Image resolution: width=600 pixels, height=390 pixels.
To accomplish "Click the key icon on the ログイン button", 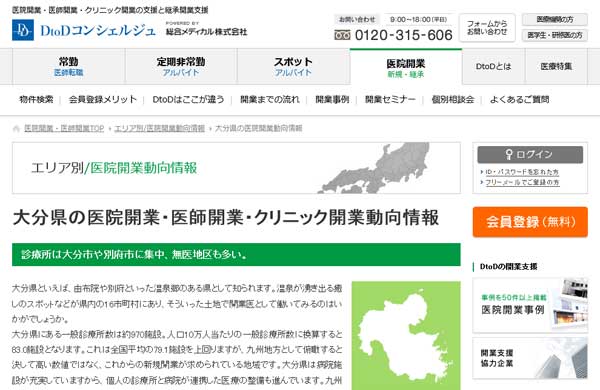I will (x=509, y=154).
